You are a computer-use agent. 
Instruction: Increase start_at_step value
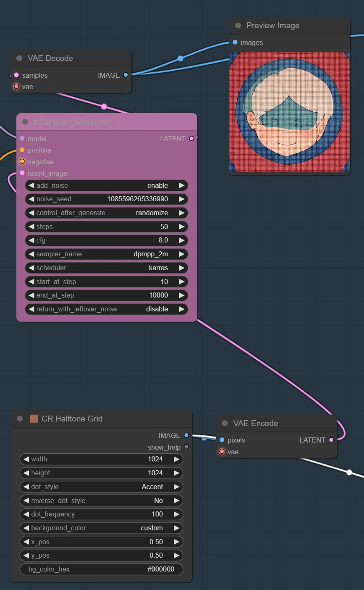(181, 282)
